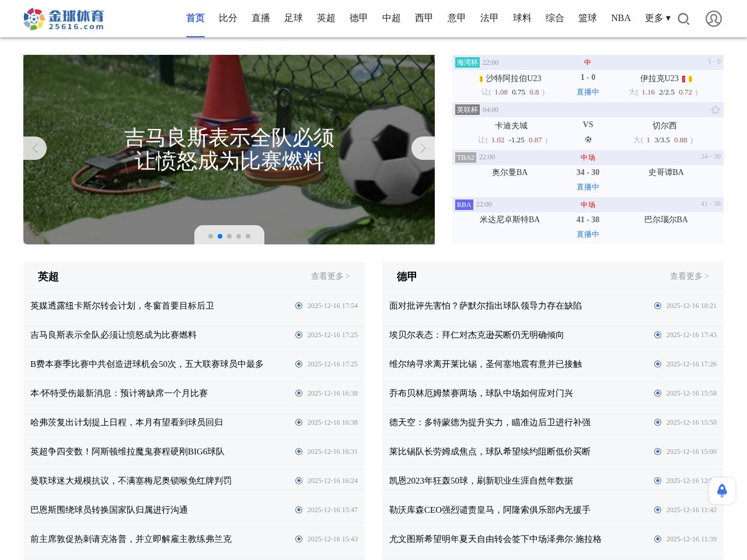Expand 查看更多 in 德甲 section
The width and height of the screenshot is (747, 560).
(x=689, y=276)
